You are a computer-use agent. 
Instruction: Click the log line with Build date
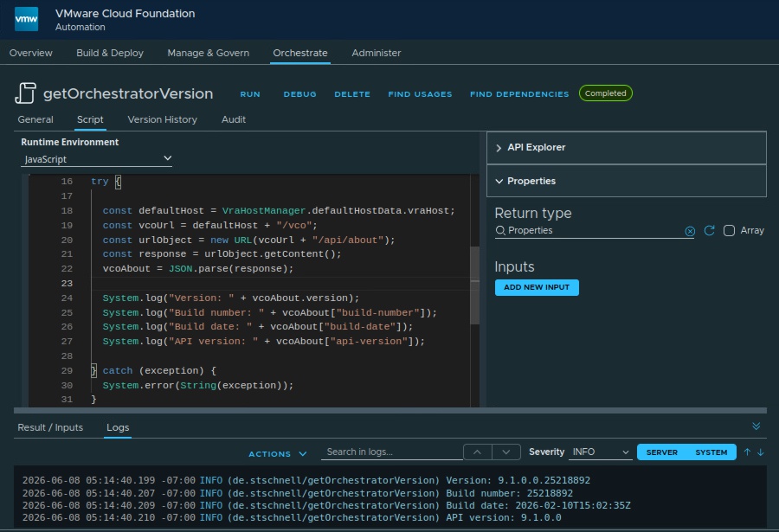tap(326, 506)
